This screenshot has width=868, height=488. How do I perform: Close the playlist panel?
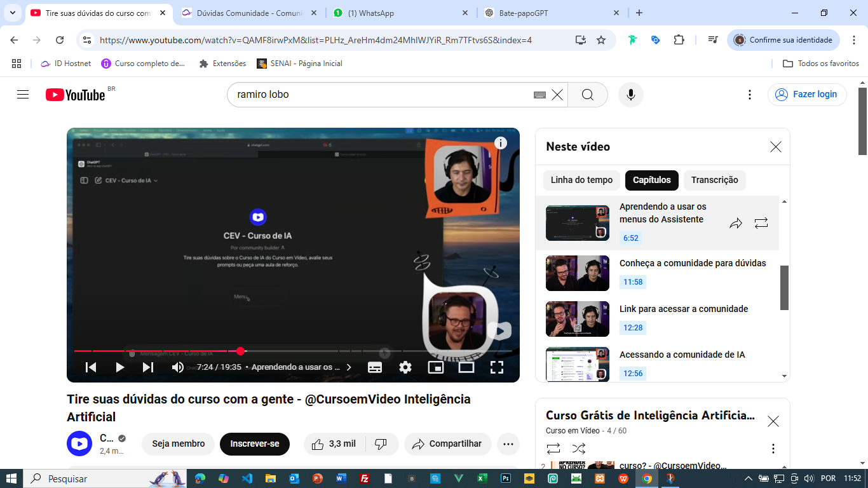pyautogui.click(x=773, y=421)
